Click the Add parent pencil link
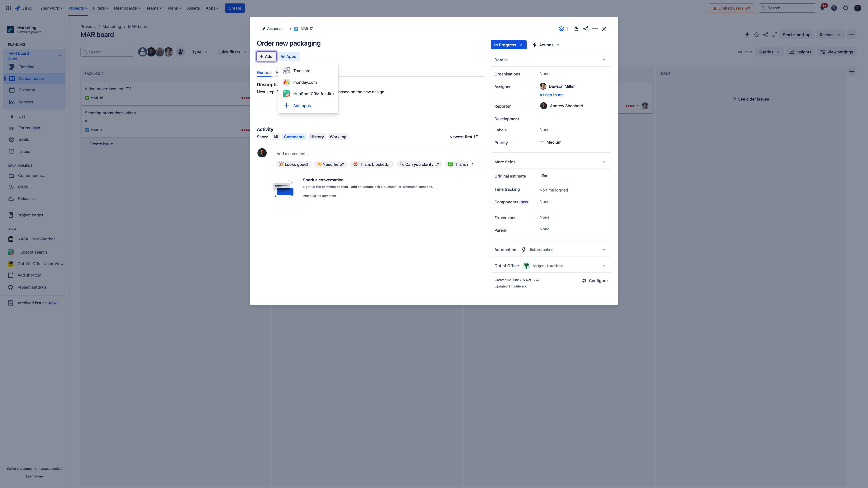 273,29
